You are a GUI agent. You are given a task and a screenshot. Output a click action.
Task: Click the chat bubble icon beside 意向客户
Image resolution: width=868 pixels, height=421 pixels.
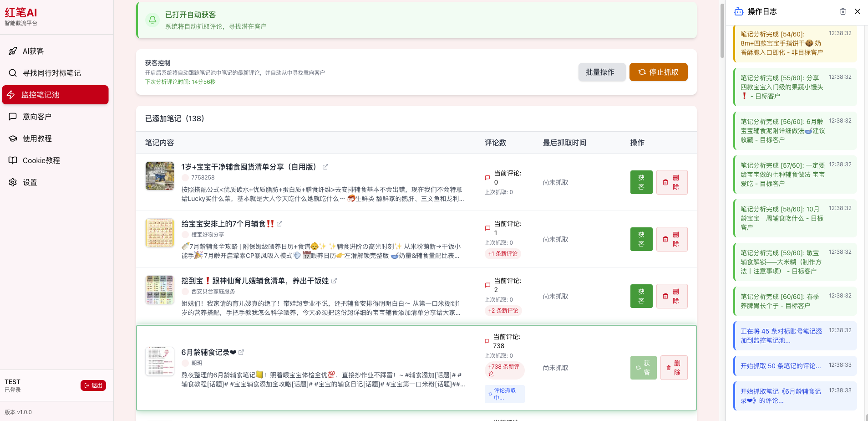13,117
